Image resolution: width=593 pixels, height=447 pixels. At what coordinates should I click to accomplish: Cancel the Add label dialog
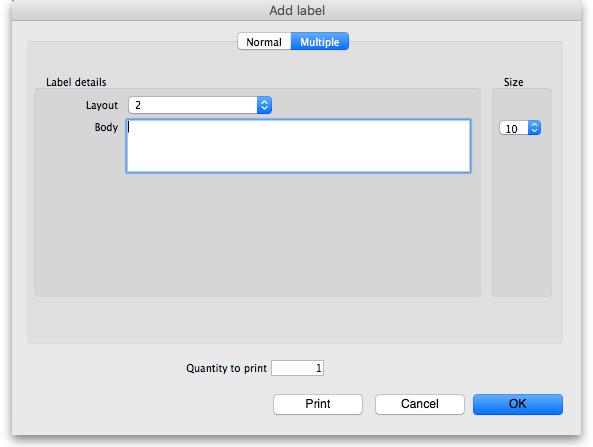(420, 404)
